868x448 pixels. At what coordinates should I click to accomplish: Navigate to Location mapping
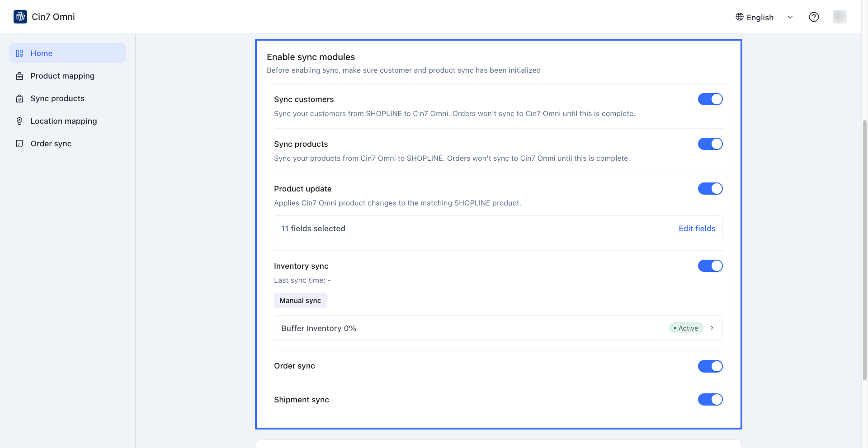pyautogui.click(x=67, y=121)
